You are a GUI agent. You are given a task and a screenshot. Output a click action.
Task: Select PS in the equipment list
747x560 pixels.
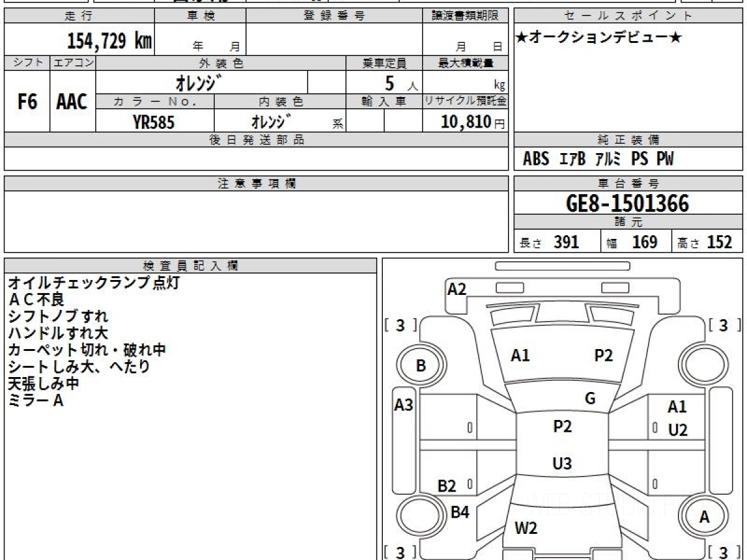[x=639, y=159]
